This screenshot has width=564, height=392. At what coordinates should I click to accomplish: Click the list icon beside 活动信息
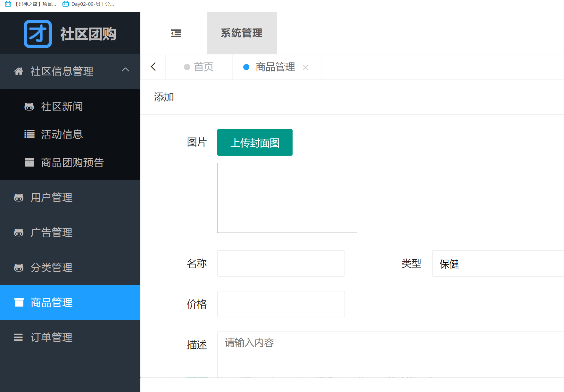click(x=29, y=134)
